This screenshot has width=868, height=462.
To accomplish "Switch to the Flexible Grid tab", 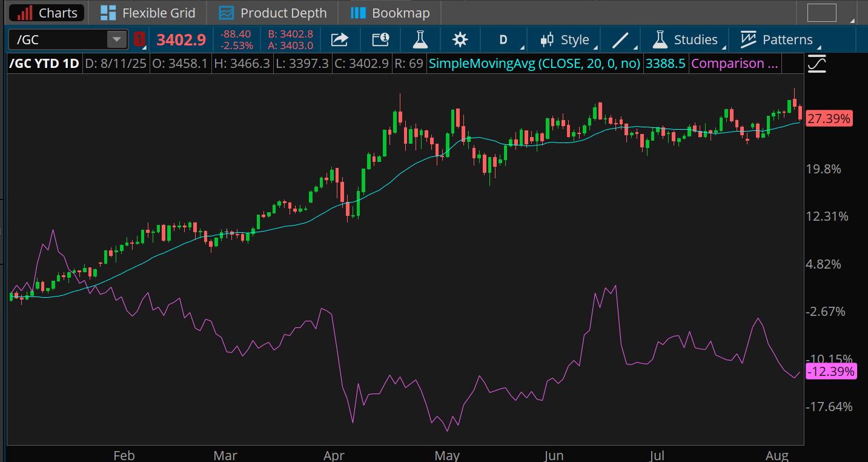I will point(147,13).
